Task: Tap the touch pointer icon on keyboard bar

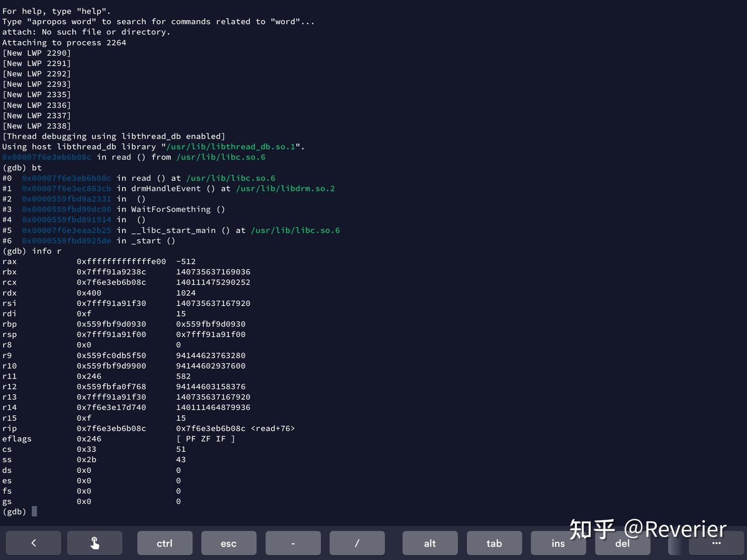Action: (x=94, y=543)
